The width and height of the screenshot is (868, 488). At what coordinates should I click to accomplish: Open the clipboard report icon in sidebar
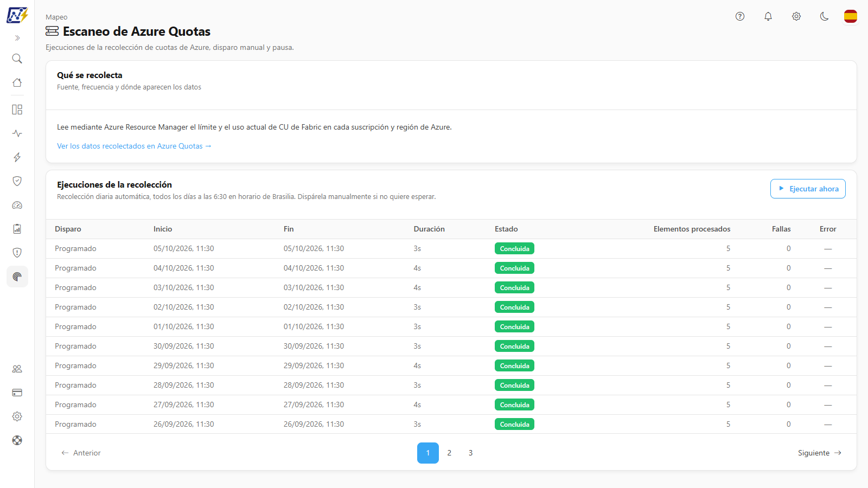point(17,229)
